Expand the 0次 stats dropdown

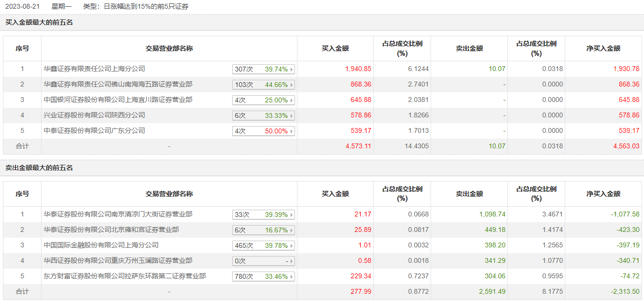point(264,261)
